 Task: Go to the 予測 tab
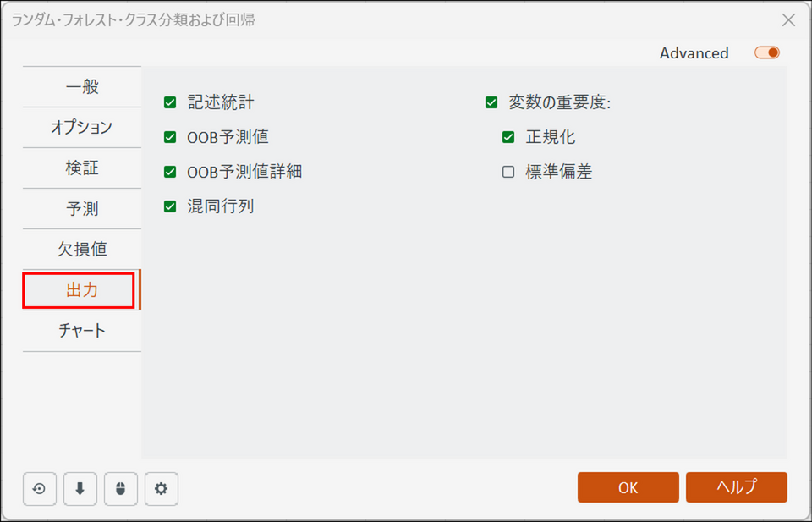tap(82, 209)
